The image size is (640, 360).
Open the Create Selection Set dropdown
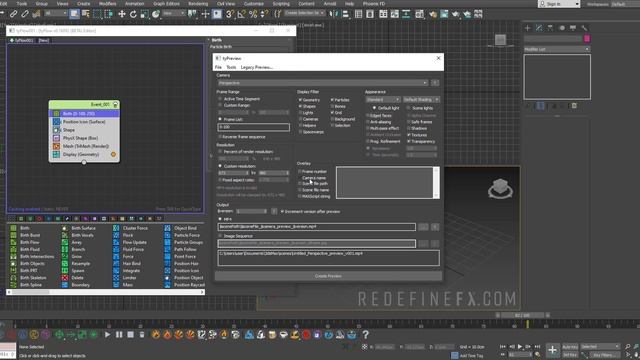[304, 13]
